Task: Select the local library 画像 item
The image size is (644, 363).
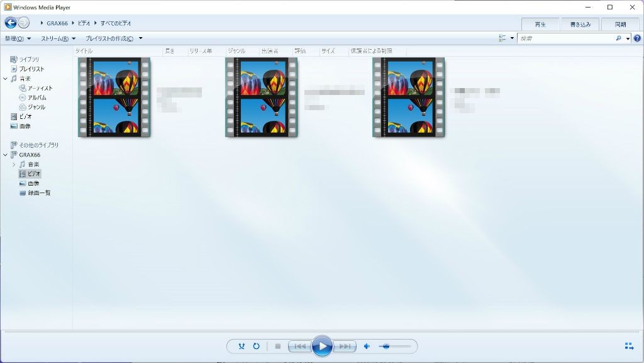Action: [x=21, y=126]
